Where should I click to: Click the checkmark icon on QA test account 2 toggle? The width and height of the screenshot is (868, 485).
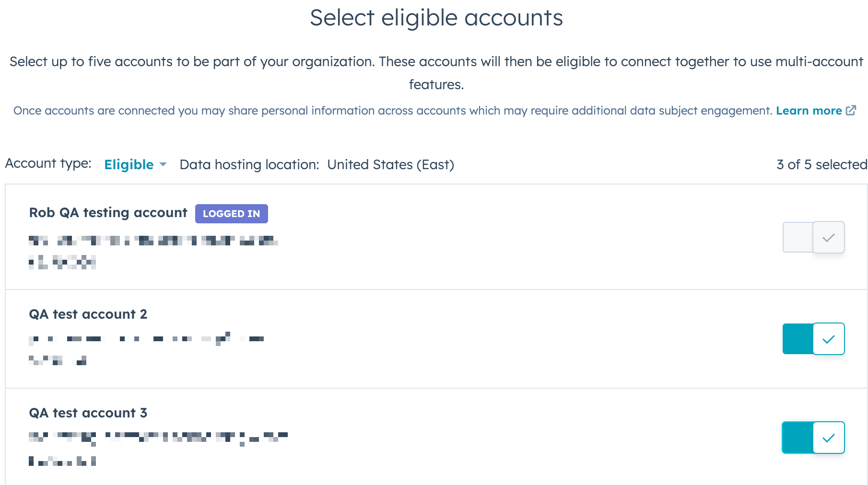click(x=829, y=339)
